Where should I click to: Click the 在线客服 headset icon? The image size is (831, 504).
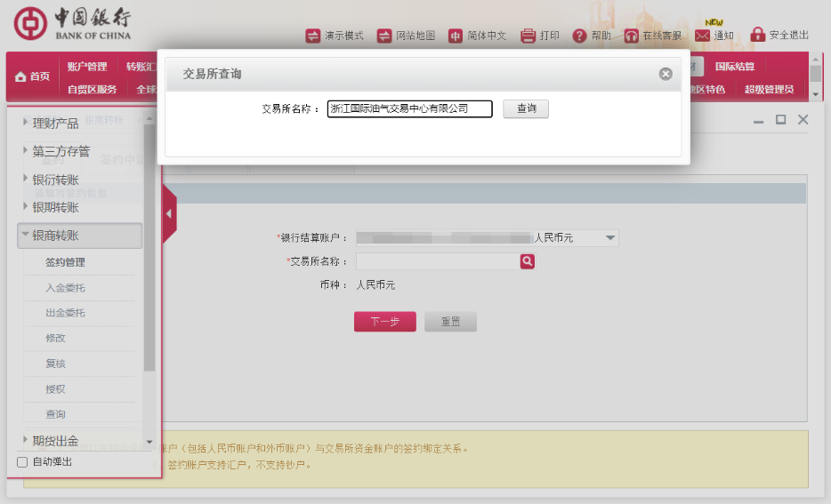coord(632,36)
